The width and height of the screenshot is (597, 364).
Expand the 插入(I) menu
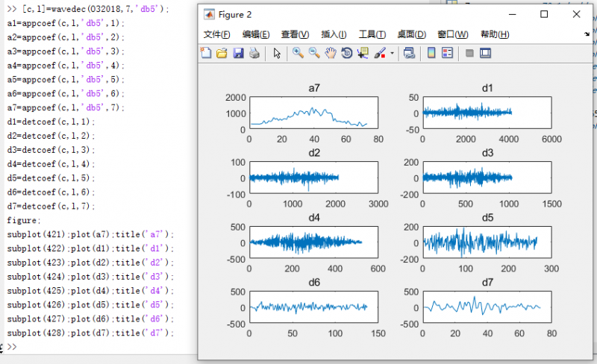pos(333,34)
